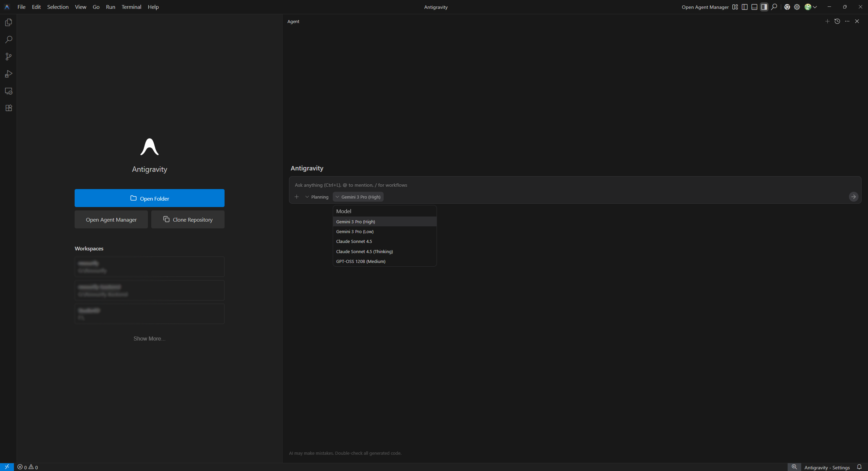The height and width of the screenshot is (471, 868).
Task: Open Source Control from the activity bar
Action: [x=8, y=57]
